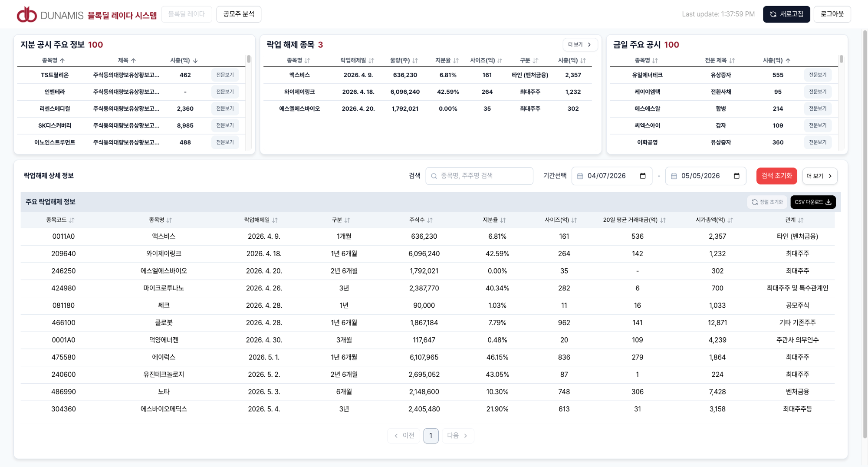Go to 이전 page
Screen dimensions: 868x467
[404, 435]
